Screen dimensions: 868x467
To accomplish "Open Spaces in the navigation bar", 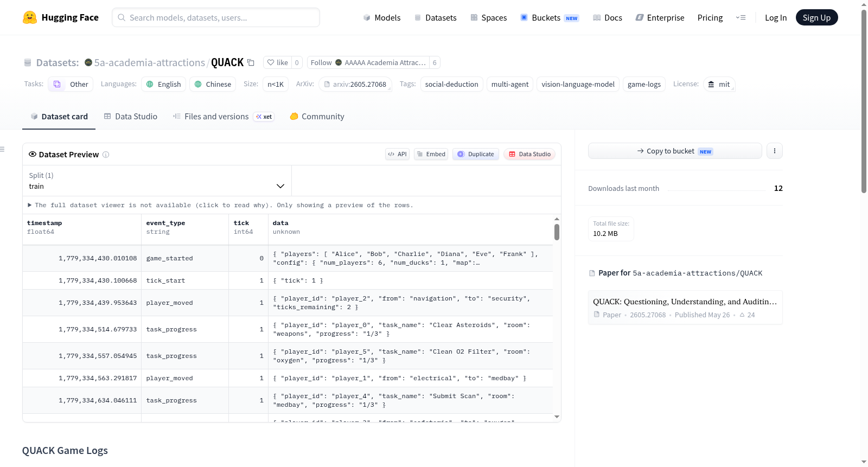I will [488, 17].
